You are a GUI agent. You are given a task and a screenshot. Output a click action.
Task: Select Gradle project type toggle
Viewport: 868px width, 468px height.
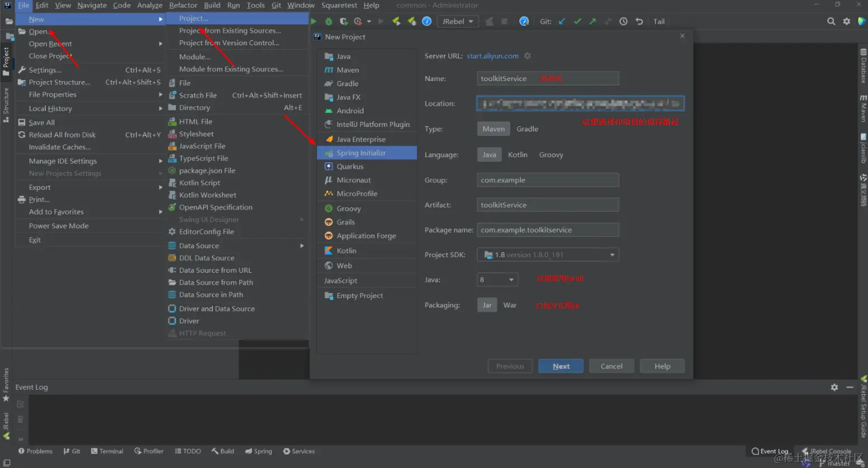[527, 129]
